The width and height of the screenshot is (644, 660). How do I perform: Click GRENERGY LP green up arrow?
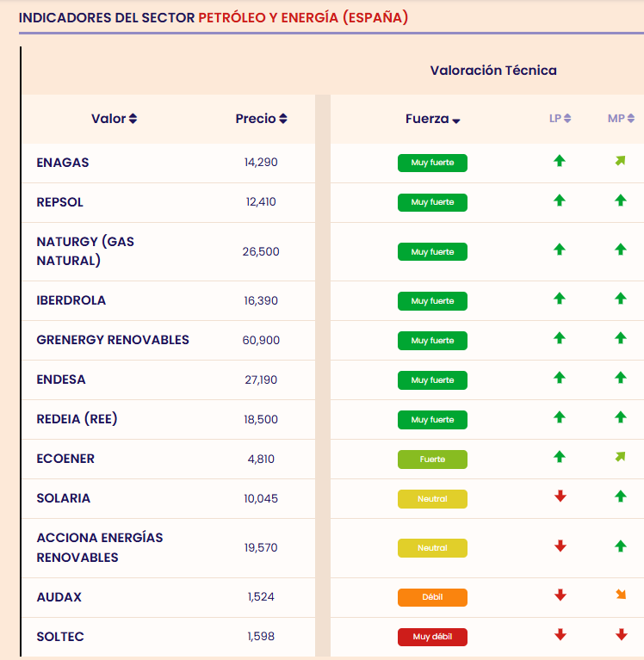point(560,338)
